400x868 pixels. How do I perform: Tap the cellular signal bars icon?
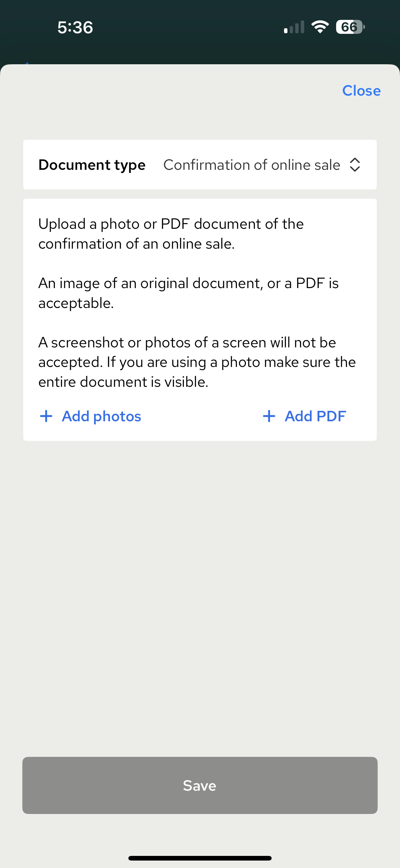tap(294, 27)
